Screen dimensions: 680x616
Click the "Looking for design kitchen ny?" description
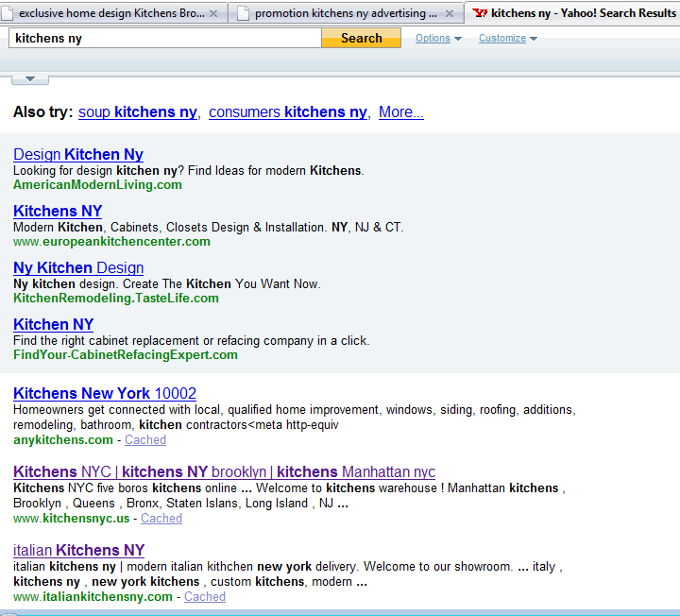pyautogui.click(x=188, y=170)
